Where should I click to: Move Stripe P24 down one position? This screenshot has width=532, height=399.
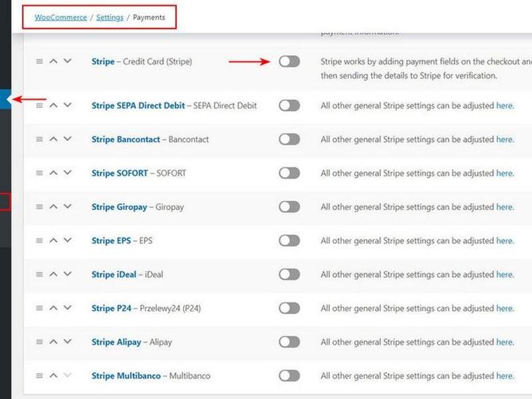68,308
